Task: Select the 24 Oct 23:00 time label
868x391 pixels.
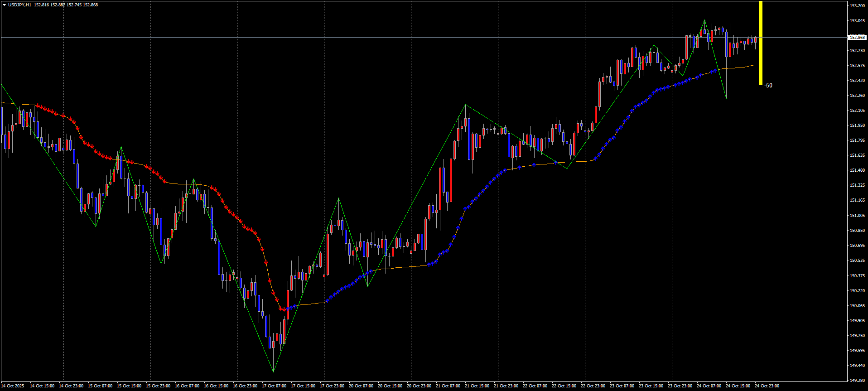Action: pyautogui.click(x=767, y=386)
